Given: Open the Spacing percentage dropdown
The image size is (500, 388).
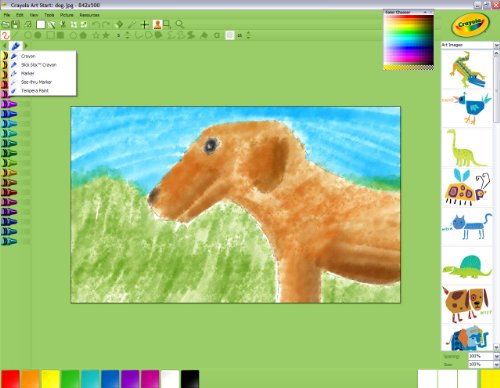Looking at the screenshot, I should (x=496, y=356).
